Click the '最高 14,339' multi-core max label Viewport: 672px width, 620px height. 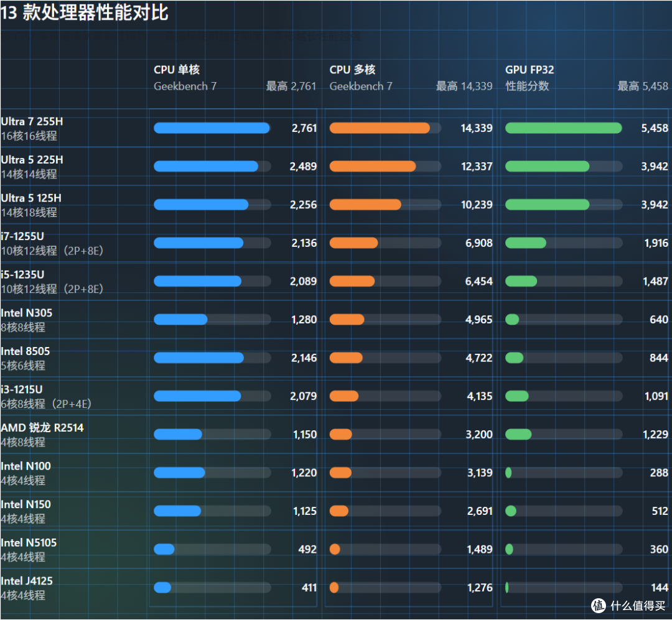464,86
